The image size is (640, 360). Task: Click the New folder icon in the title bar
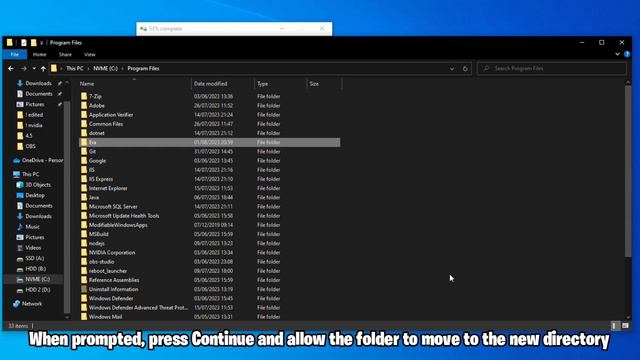pos(33,42)
